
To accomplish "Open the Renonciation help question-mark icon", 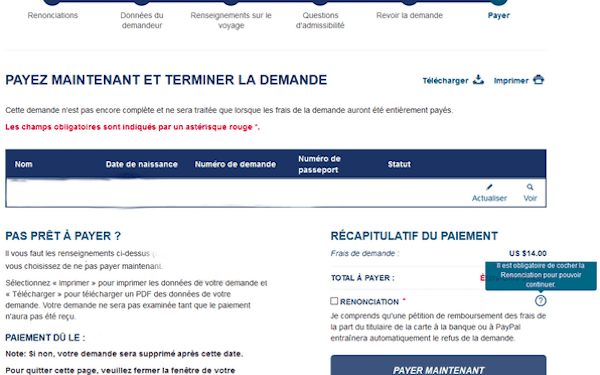I will [540, 301].
